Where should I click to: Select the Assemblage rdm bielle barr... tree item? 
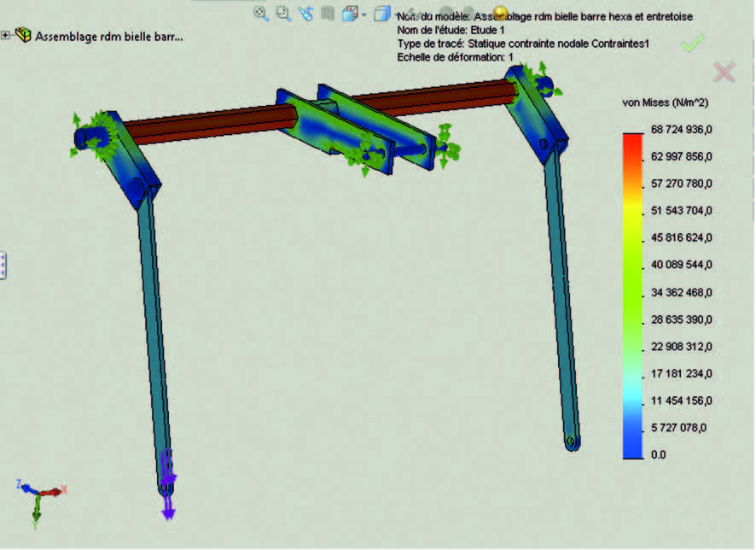pyautogui.click(x=108, y=37)
